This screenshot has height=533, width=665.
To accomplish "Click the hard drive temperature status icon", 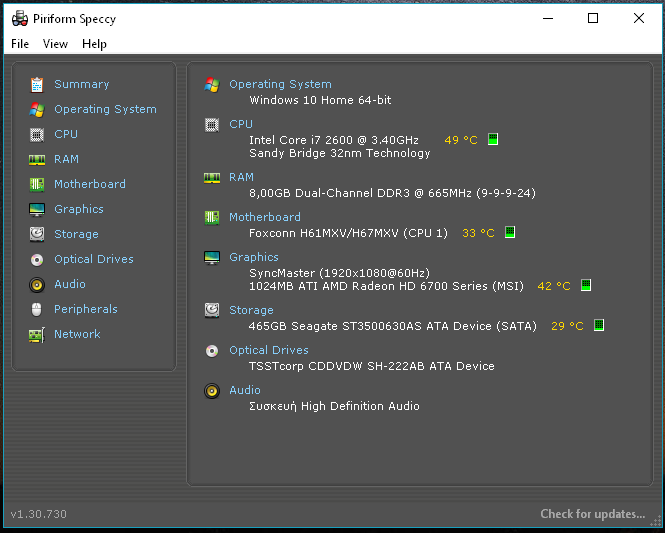I will [x=599, y=325].
